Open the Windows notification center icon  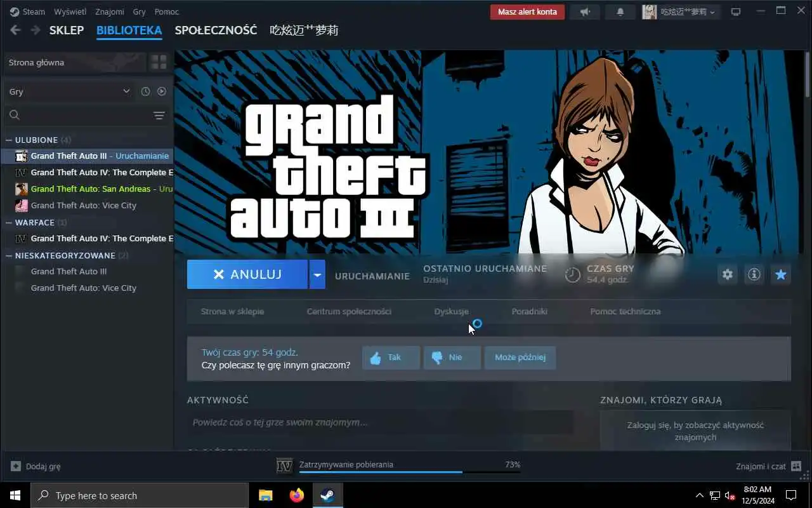791,495
